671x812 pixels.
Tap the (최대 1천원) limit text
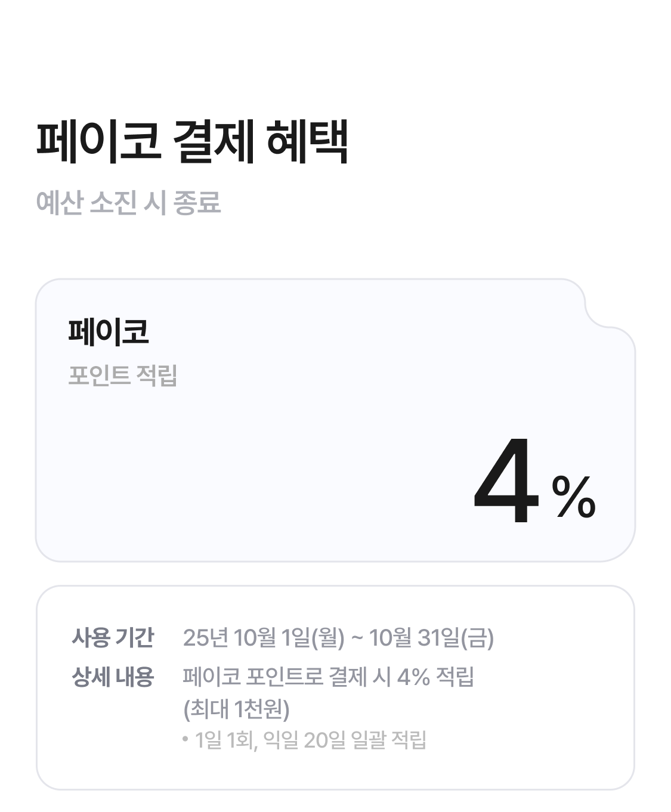point(236,709)
